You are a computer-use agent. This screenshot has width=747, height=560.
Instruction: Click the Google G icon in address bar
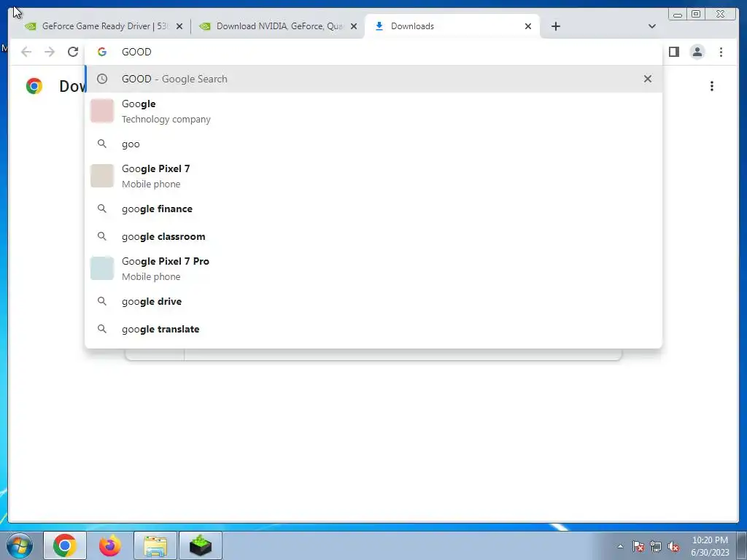pos(102,52)
